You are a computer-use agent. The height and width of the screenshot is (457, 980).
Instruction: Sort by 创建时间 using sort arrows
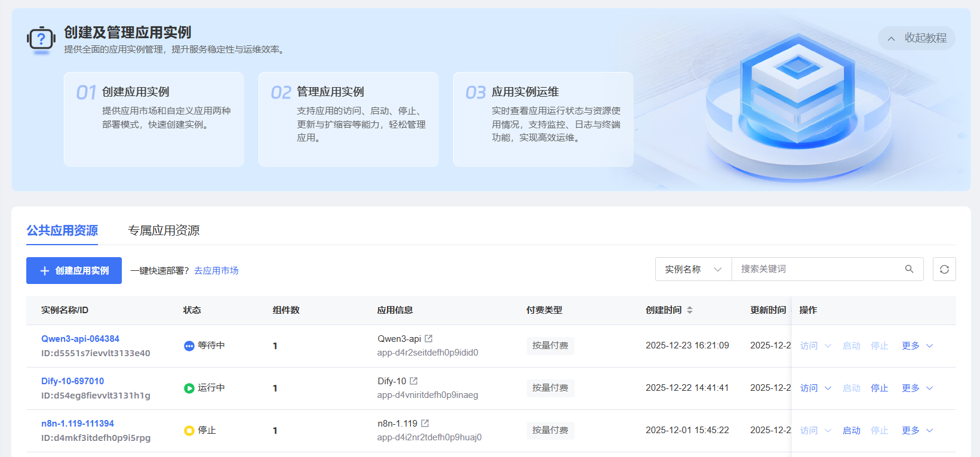click(x=690, y=310)
